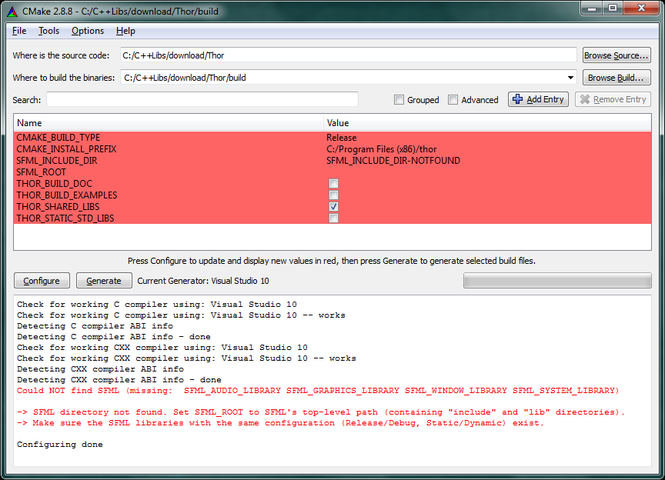Click the Release value cell

coord(341,137)
